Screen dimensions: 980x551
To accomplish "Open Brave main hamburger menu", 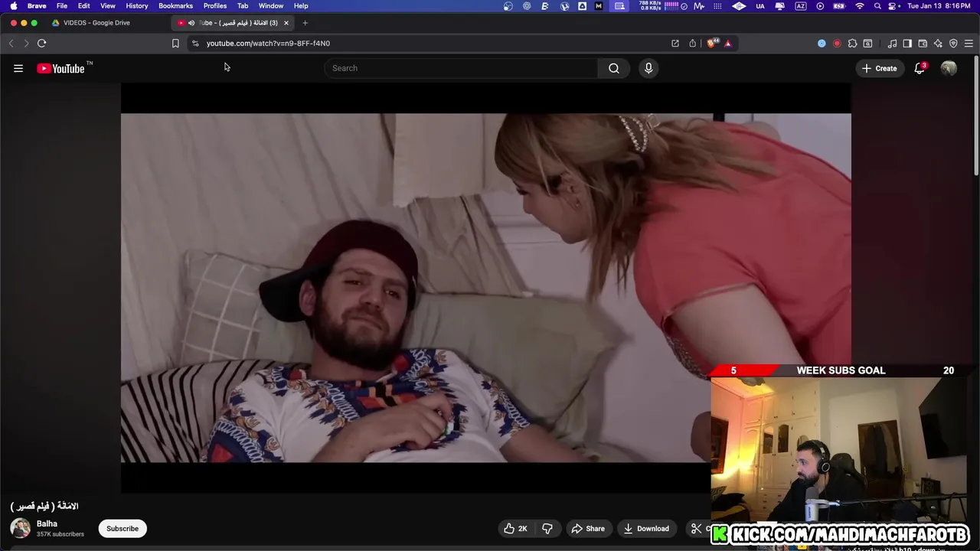I will (x=969, y=44).
